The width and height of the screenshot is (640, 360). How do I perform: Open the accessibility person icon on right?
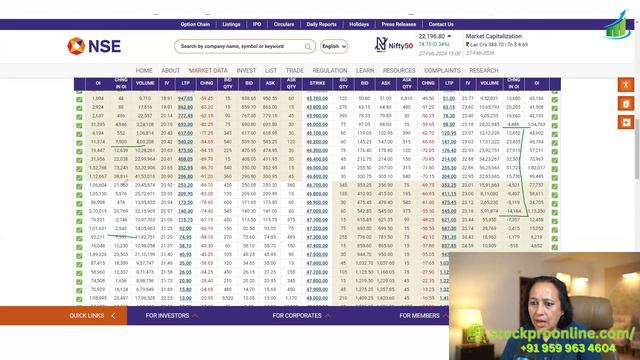(x=626, y=85)
